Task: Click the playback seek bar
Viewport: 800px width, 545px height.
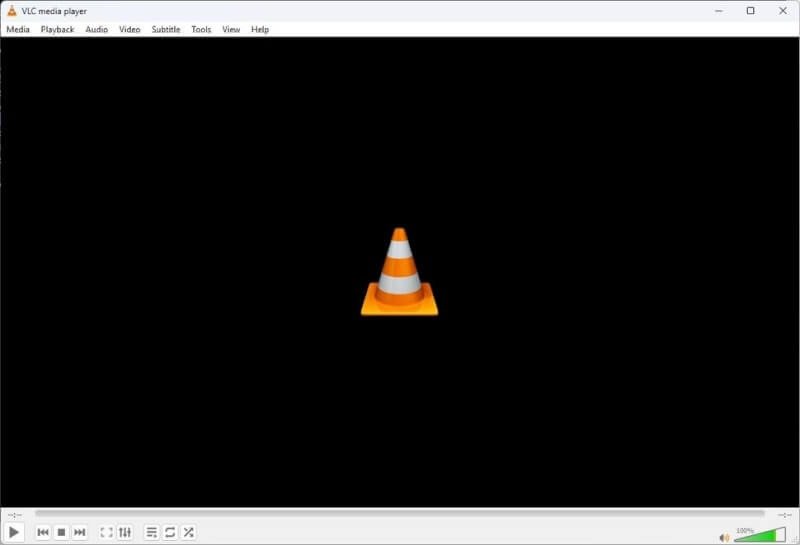Action: 400,514
